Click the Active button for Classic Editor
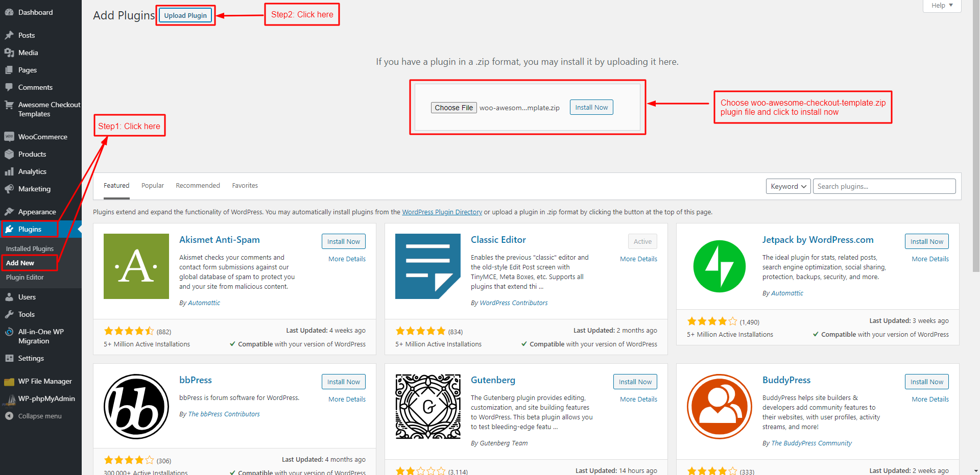980x475 pixels. [x=642, y=241]
